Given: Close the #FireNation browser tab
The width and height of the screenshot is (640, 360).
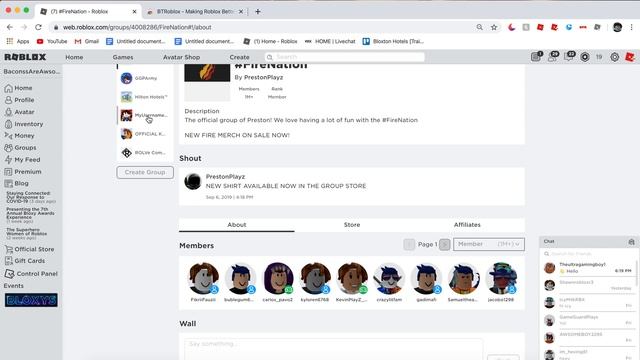Looking at the screenshot, I should click(134, 11).
